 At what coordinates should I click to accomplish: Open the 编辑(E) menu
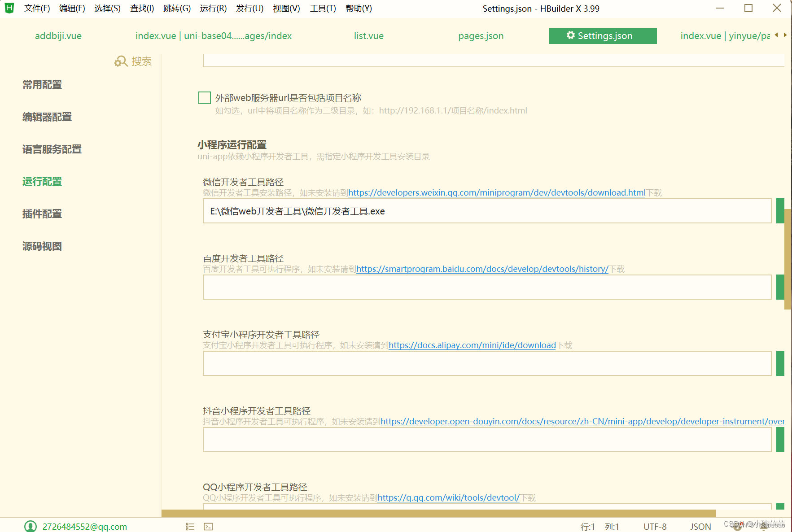tap(72, 9)
